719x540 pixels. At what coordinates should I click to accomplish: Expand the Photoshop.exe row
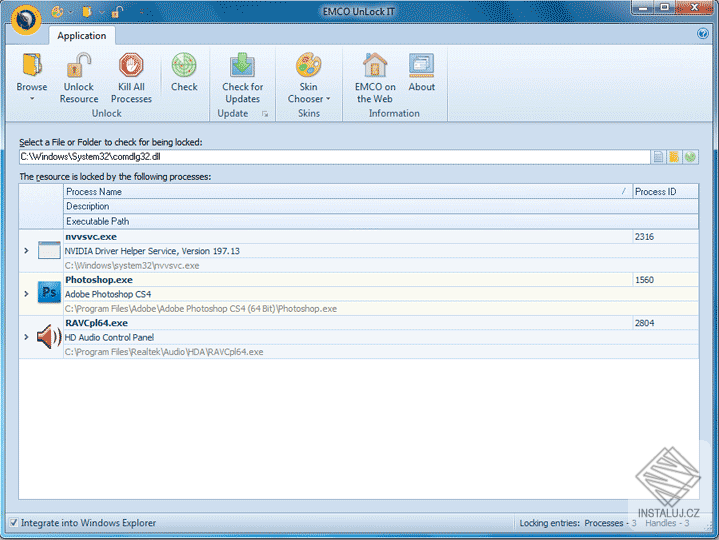point(26,294)
